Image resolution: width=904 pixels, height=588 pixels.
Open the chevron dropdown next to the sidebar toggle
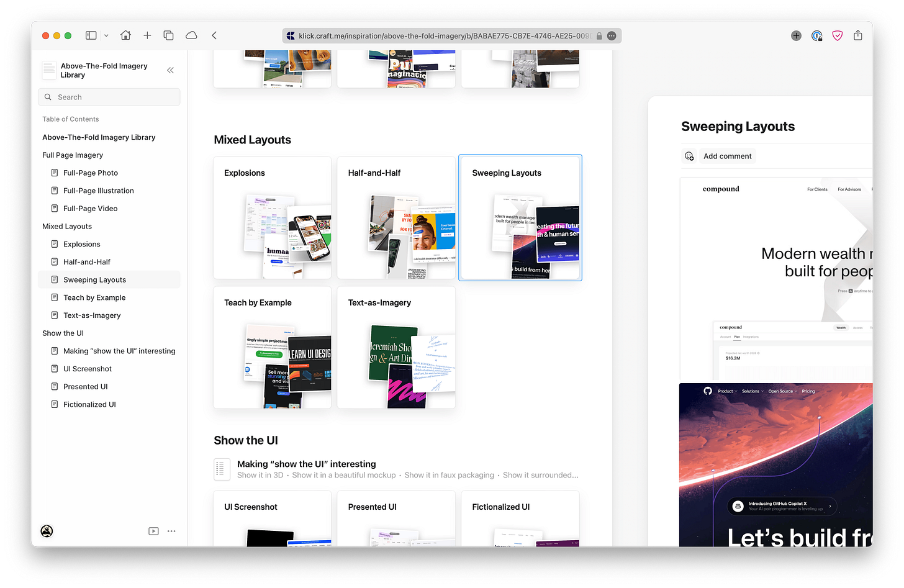tap(106, 35)
